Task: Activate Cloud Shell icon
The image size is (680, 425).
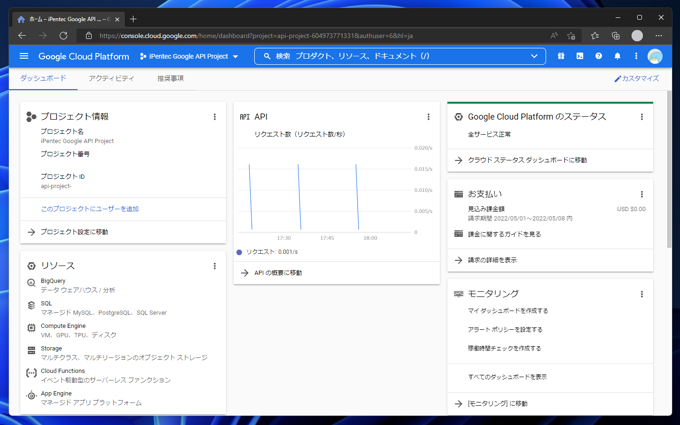Action: [x=580, y=56]
